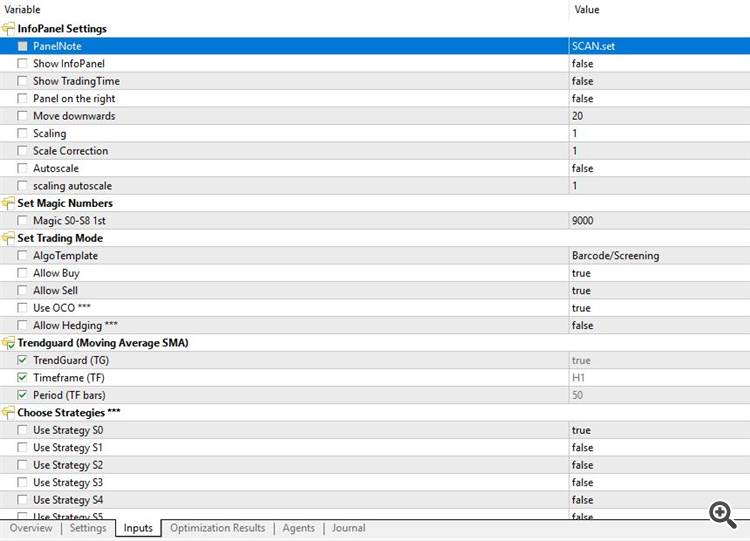
Task: Open the Use OCO value true
Action: point(581,308)
